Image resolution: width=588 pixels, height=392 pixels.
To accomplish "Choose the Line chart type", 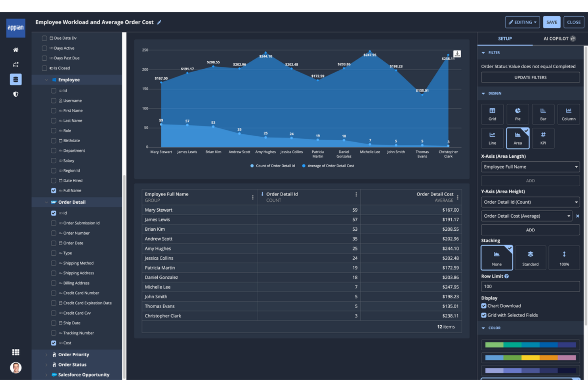I will pos(492,138).
